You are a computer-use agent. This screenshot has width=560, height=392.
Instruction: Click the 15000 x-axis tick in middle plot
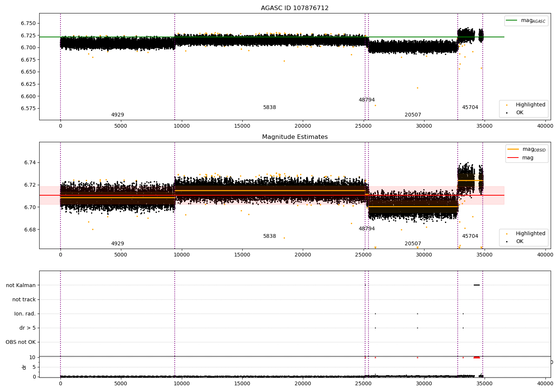(242, 255)
